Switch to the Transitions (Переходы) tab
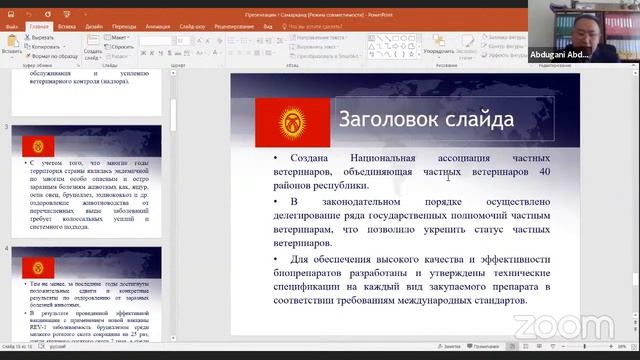640x360 pixels. click(x=124, y=27)
